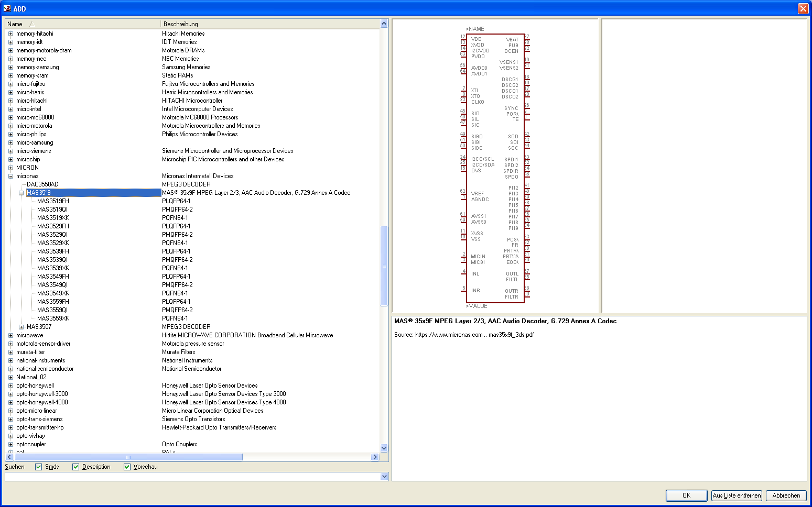Viewport: 812px width, 507px height.
Task: Click the vertical scrollbar up arrow
Action: [384, 24]
